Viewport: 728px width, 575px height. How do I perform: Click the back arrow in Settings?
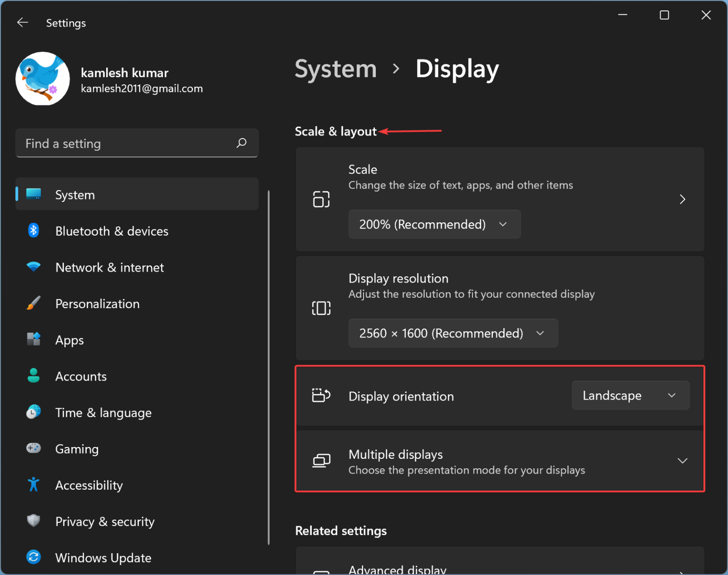tap(22, 22)
